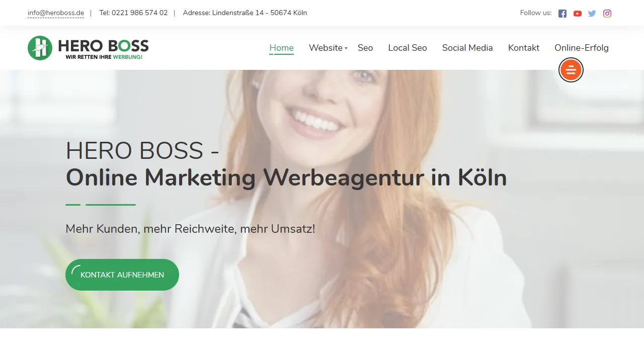Navigate to Local Seo

point(408,48)
